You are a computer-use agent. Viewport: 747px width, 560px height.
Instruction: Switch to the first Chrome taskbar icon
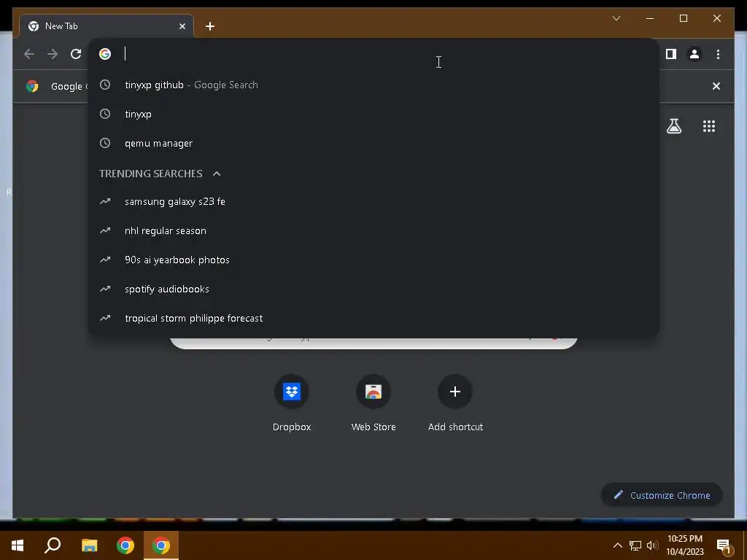(125, 545)
